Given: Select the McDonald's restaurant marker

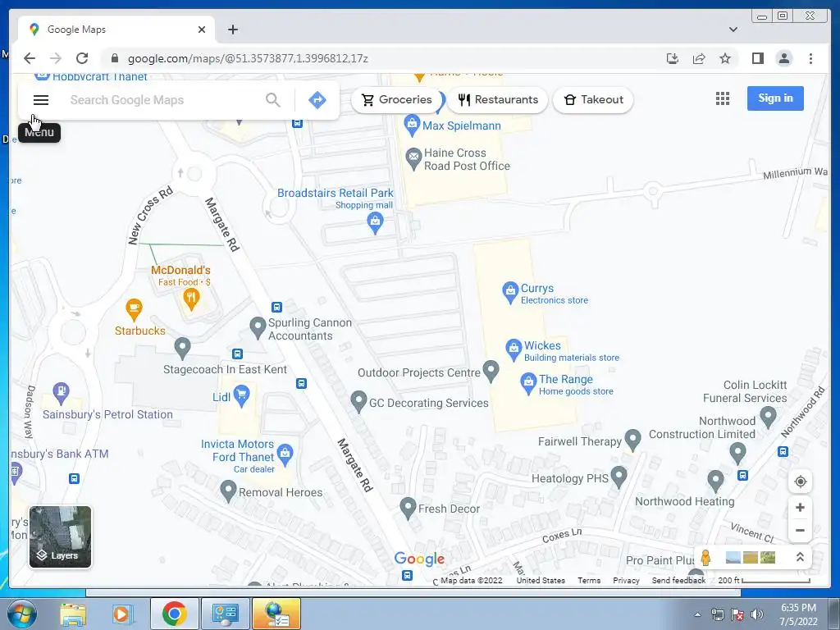Looking at the screenshot, I should tap(191, 299).
